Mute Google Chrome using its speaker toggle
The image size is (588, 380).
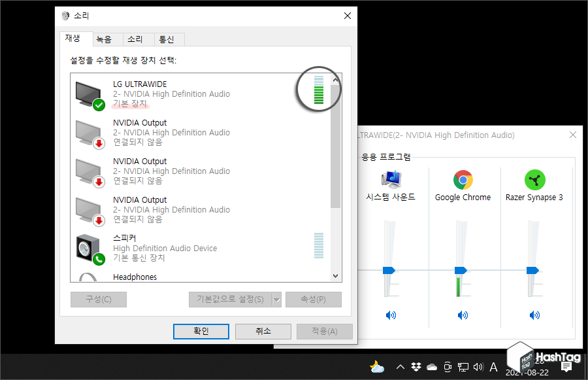point(463,315)
